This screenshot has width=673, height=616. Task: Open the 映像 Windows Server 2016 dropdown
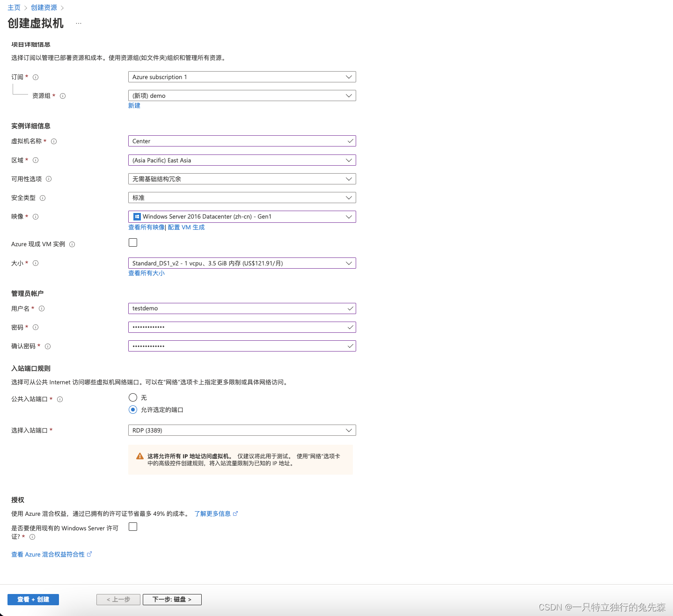242,217
